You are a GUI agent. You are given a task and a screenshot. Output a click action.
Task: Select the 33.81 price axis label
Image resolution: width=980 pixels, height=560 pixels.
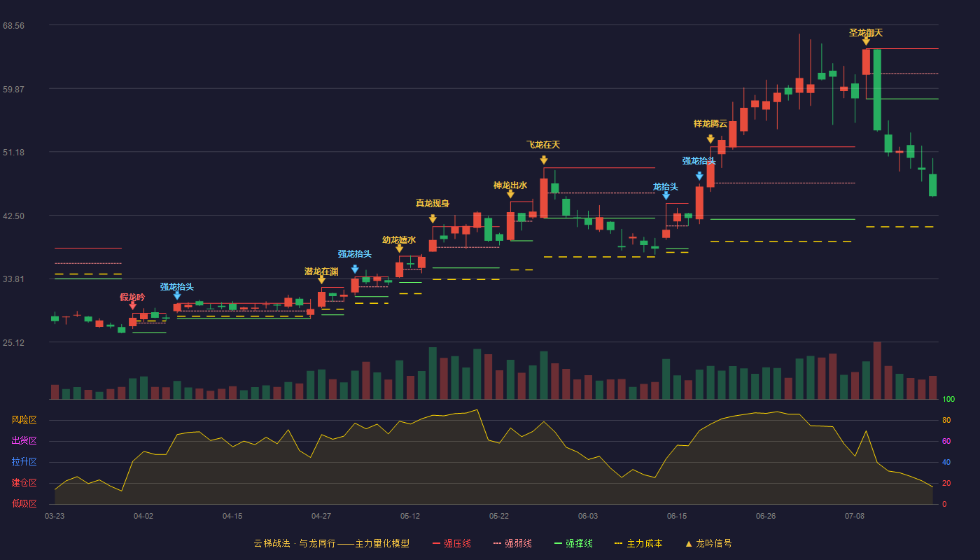point(14,279)
